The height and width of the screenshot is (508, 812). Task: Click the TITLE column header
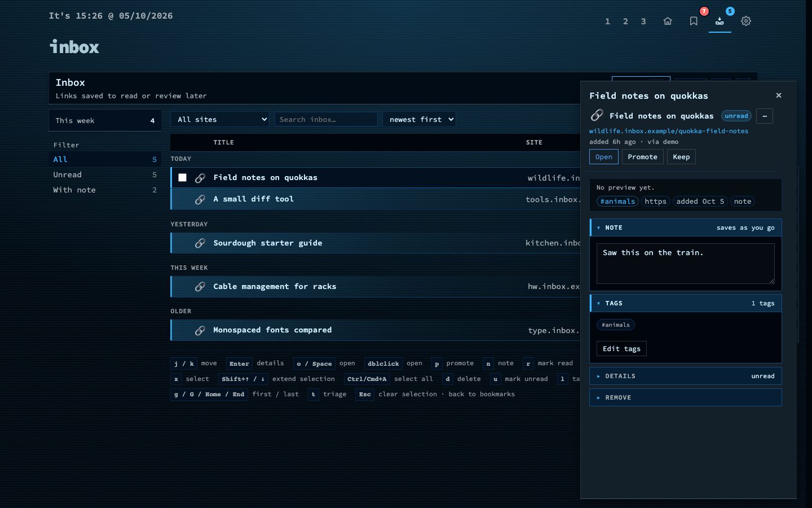[223, 142]
